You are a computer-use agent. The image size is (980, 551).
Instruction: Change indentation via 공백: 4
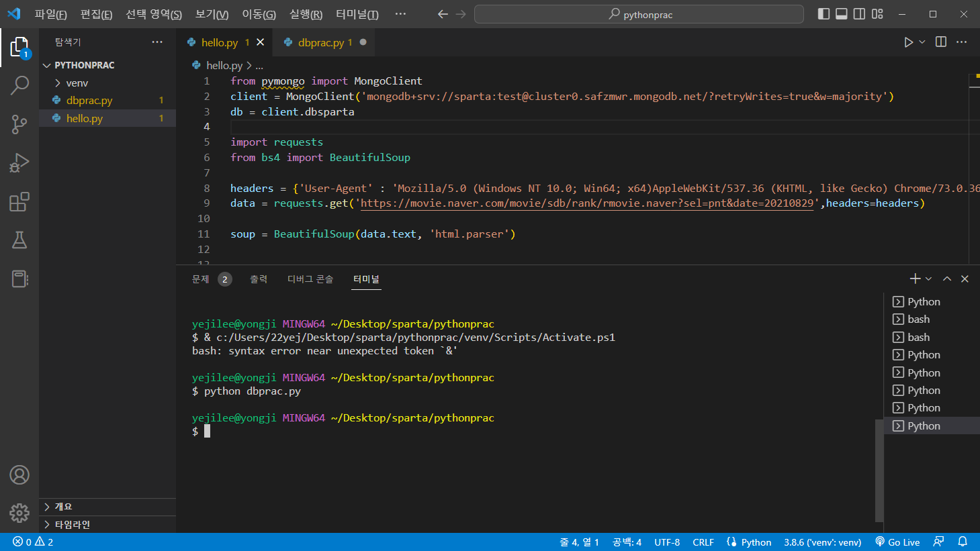point(627,542)
